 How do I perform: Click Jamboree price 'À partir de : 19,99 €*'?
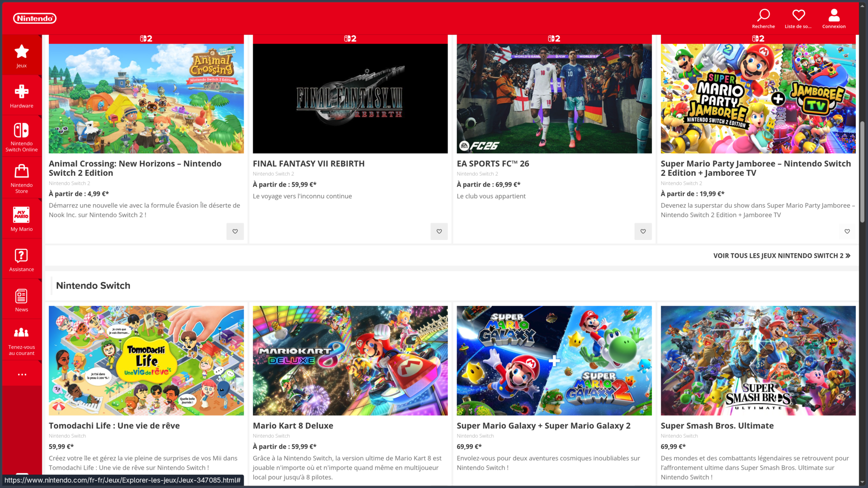tap(692, 194)
